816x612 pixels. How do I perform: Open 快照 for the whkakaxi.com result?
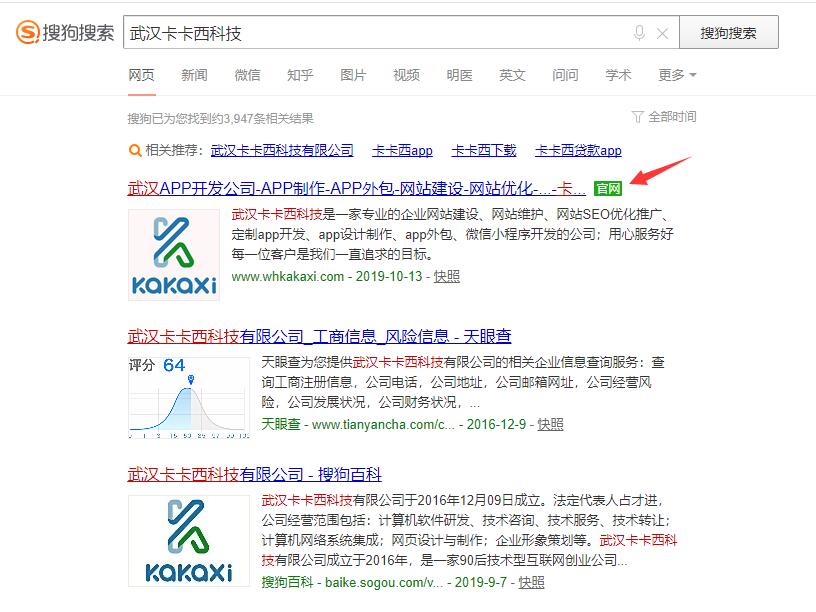[447, 276]
